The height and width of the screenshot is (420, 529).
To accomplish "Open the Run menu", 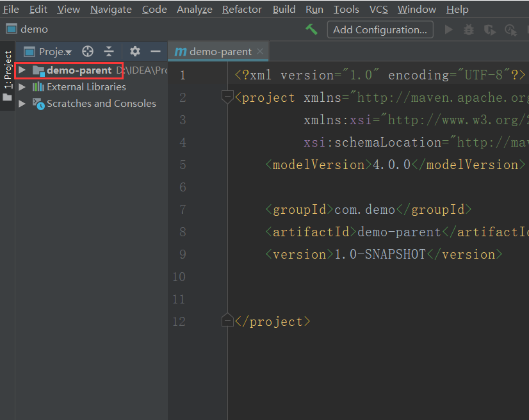I will click(x=314, y=10).
